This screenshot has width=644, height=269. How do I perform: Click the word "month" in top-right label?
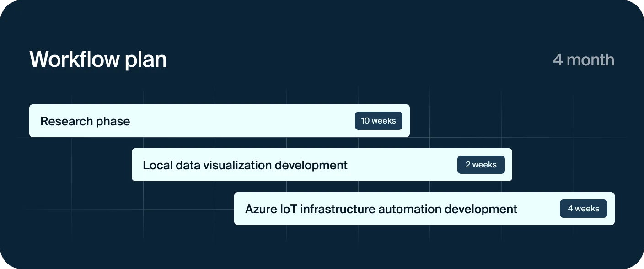(x=590, y=60)
